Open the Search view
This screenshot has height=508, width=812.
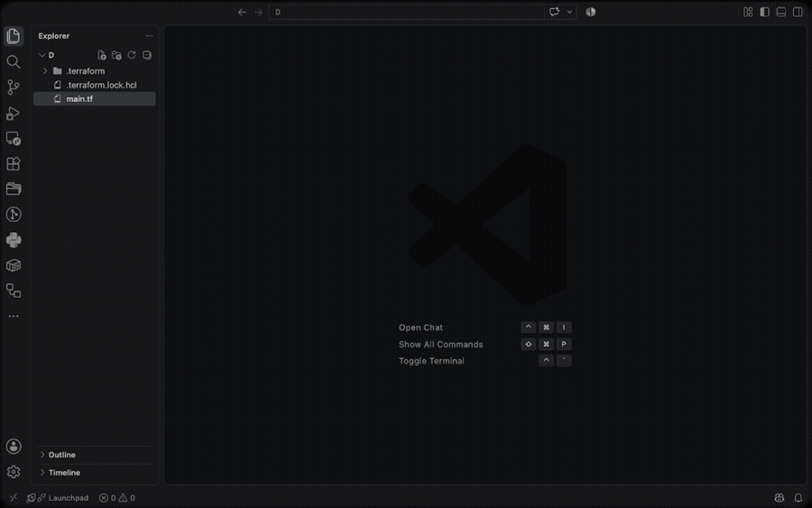(x=14, y=61)
